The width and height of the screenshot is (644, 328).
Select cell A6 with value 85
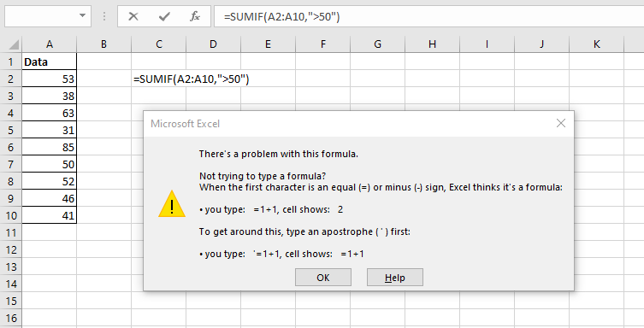click(x=50, y=147)
